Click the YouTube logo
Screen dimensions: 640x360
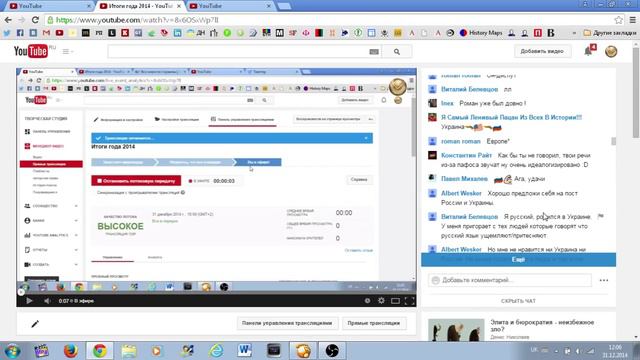[x=31, y=51]
